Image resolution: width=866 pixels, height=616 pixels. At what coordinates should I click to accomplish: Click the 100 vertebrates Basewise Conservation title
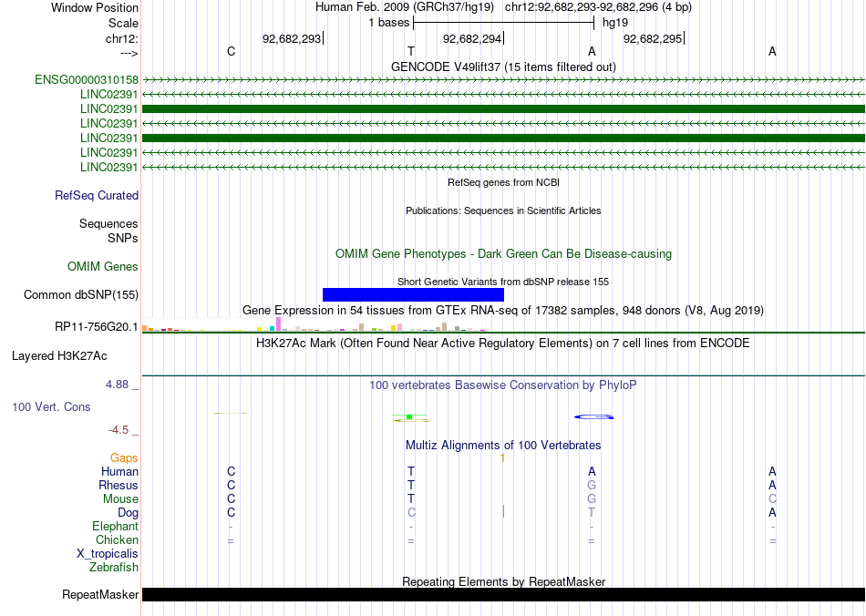click(503, 385)
